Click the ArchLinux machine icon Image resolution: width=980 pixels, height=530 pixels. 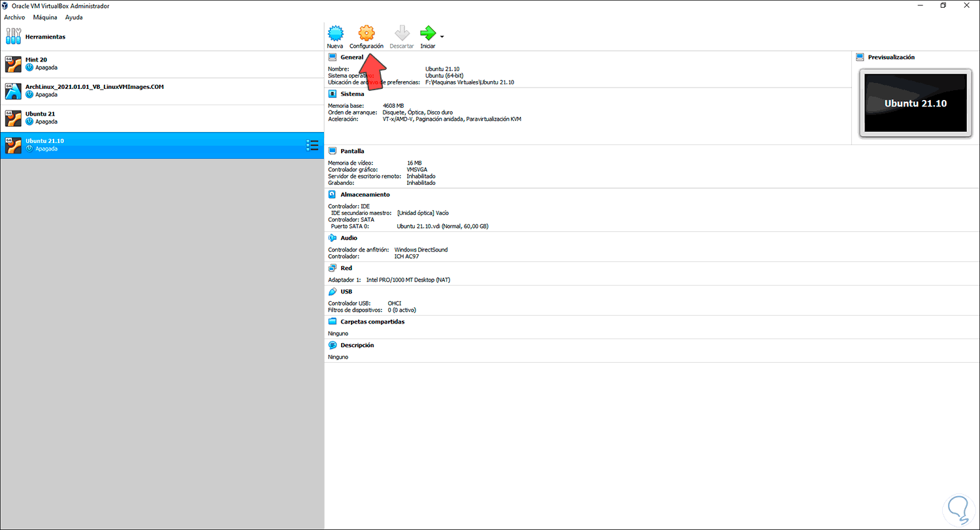pyautogui.click(x=13, y=90)
